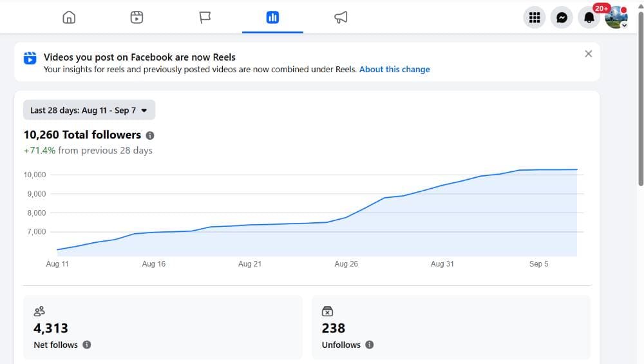Open the Ad Center megaphone tab
Image resolution: width=644 pixels, height=364 pixels.
[341, 17]
